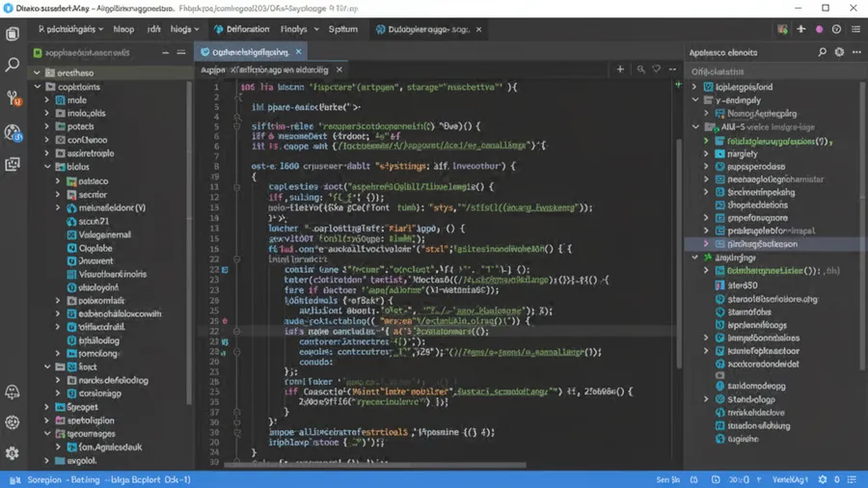This screenshot has width=868, height=488.
Task: Click the two-lines icon in the explorer panel header
Action: [x=181, y=53]
